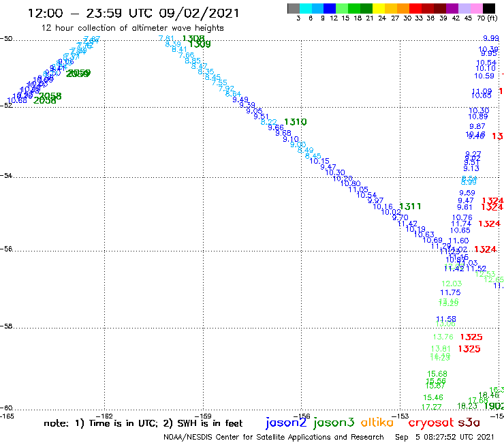Pick the orange swatch in the color scale

click(x=403, y=8)
